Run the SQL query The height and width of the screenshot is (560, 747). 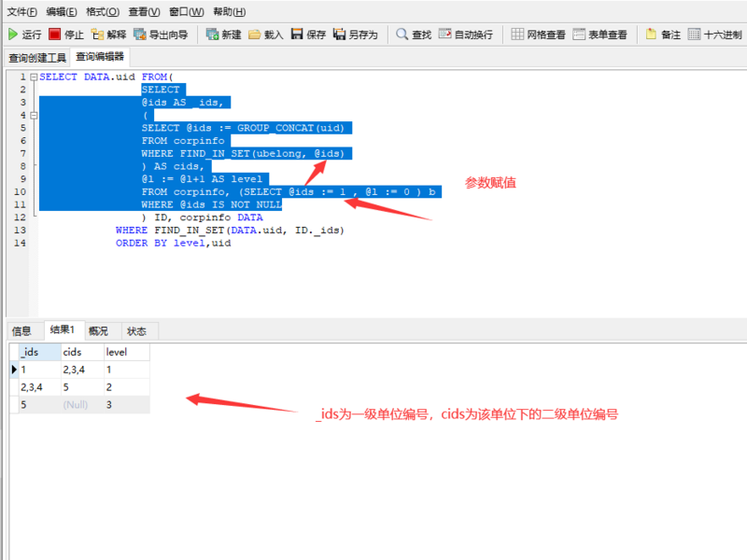[x=25, y=34]
